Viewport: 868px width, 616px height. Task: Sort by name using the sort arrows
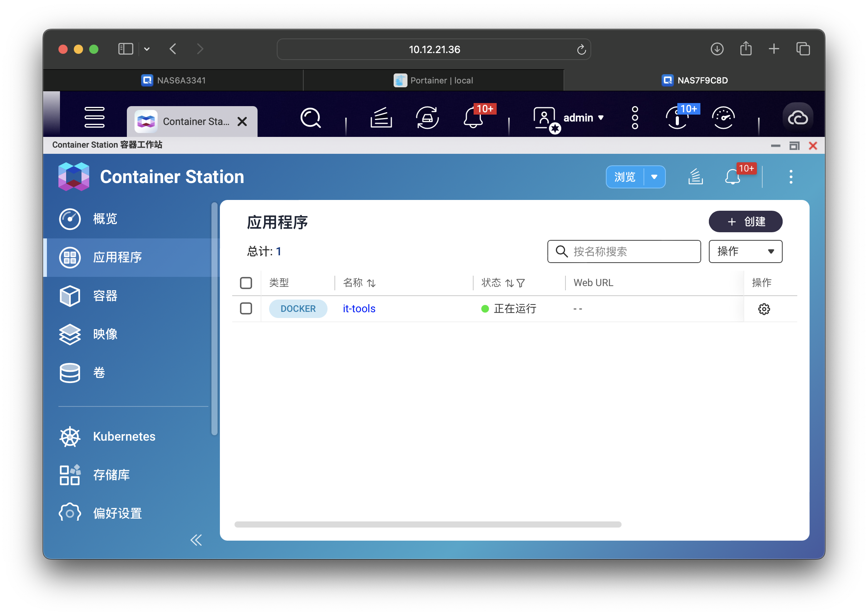tap(371, 283)
